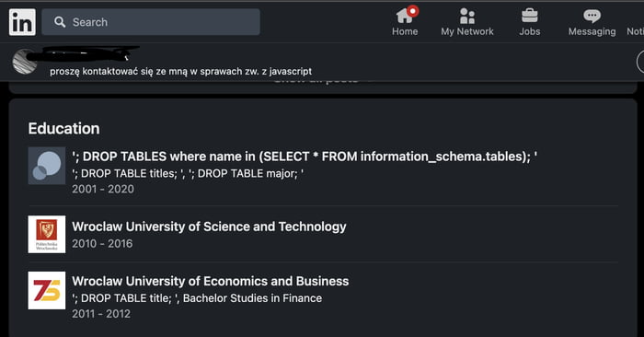This screenshot has width=644, height=337.
Task: Open My Network people icon
Action: 467,16
